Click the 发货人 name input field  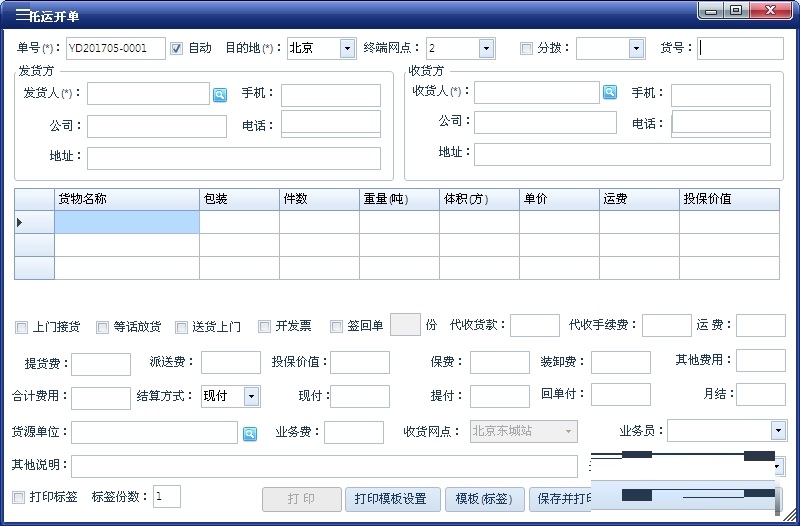[148, 94]
